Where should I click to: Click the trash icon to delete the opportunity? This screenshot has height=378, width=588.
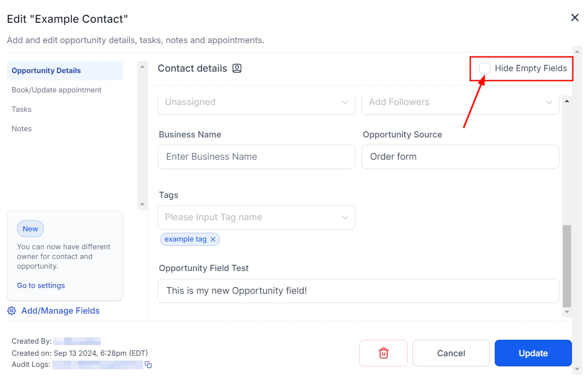tap(383, 353)
